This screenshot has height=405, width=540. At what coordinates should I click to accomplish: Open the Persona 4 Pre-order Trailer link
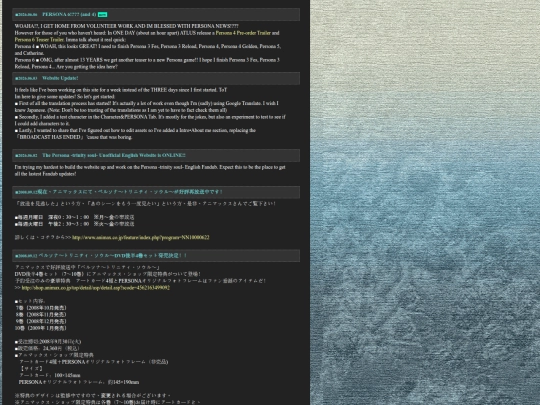[243, 33]
